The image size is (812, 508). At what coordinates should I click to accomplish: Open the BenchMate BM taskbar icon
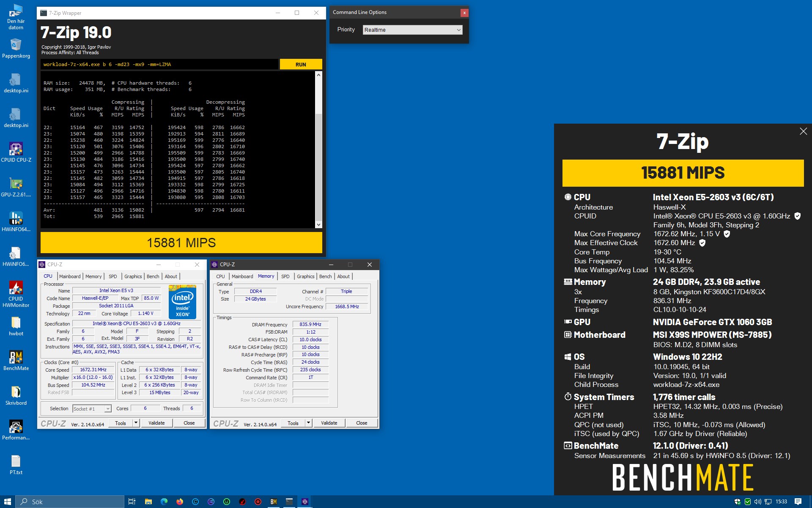coord(274,502)
